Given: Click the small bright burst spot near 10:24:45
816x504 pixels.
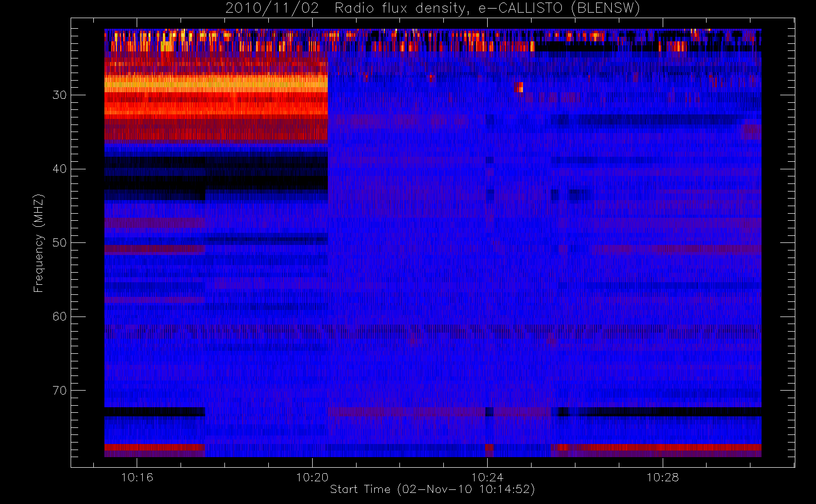Looking at the screenshot, I should click(519, 88).
